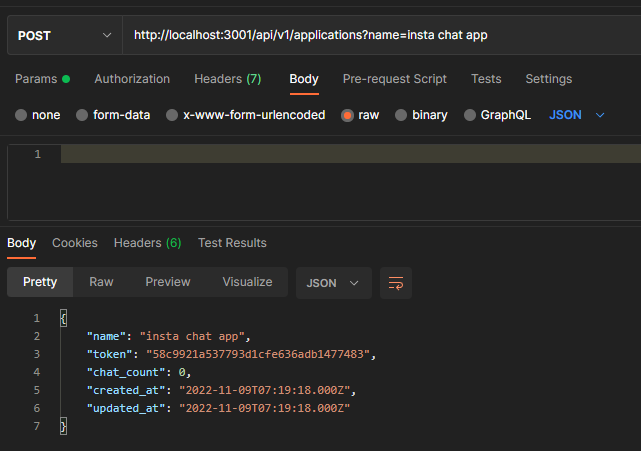Click the updated_at timestamp value
641x451 pixels.
264,408
